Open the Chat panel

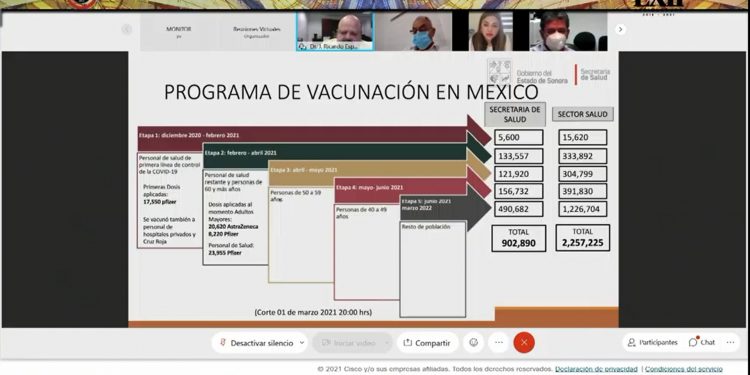(702, 342)
